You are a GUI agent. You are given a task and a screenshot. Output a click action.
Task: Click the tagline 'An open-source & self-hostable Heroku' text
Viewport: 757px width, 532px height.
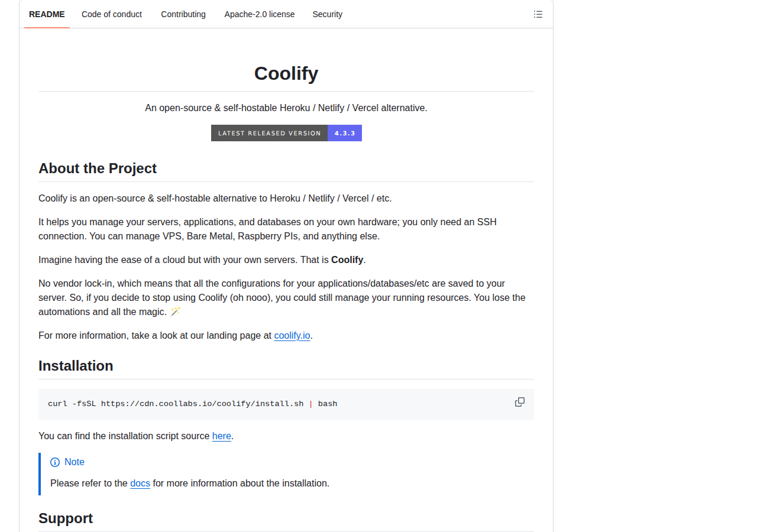(286, 108)
